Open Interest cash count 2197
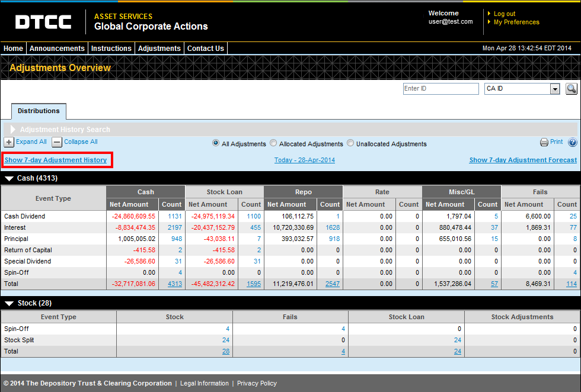Image resolution: width=581 pixels, height=392 pixels. point(175,227)
